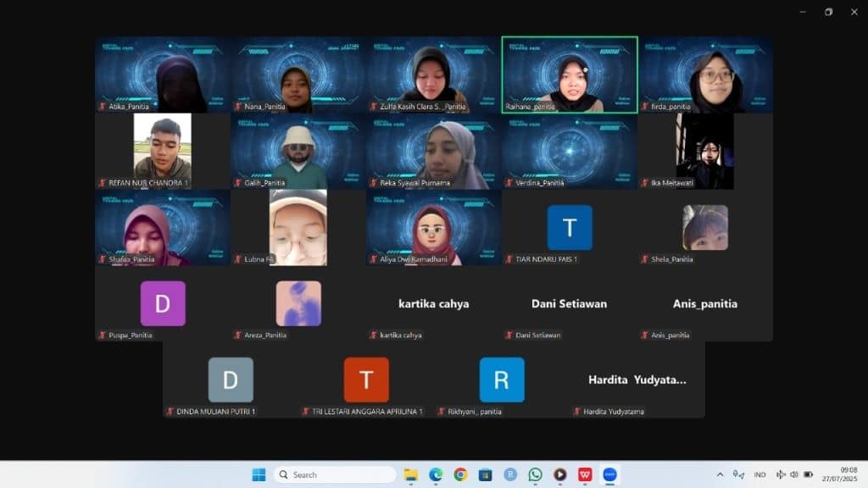
Task: Click the muted mic icon beside Hardita Yudyatama
Action: click(x=577, y=412)
